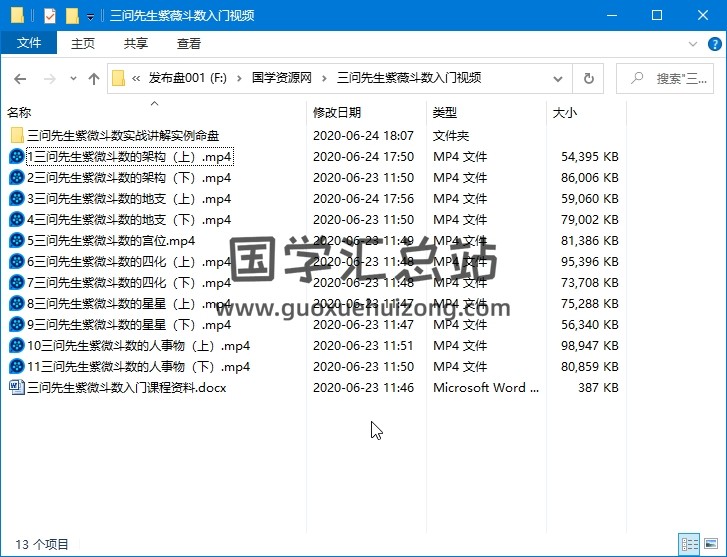Sort files by the 修改日期 column header
This screenshot has height=557, width=727.
(337, 113)
